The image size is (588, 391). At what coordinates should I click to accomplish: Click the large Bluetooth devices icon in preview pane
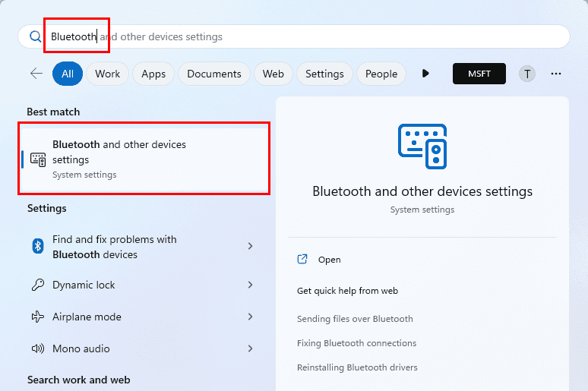(x=422, y=147)
